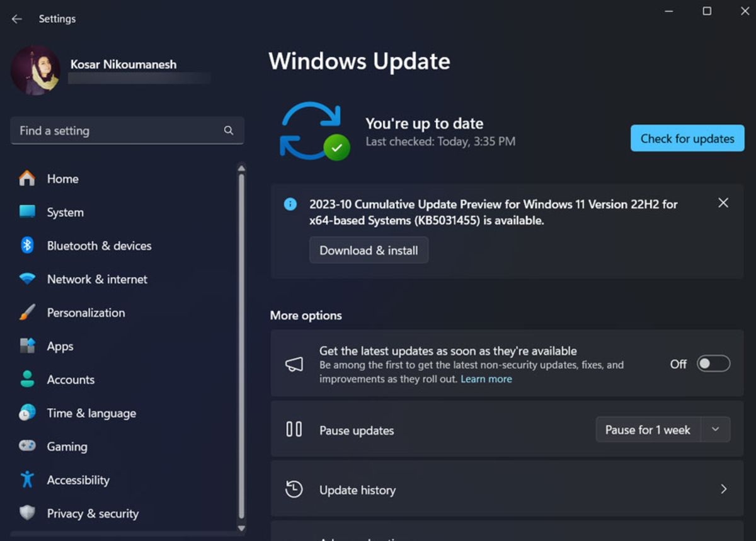The height and width of the screenshot is (541, 756).
Task: Click the Apps icon in sidebar
Action: pos(27,346)
